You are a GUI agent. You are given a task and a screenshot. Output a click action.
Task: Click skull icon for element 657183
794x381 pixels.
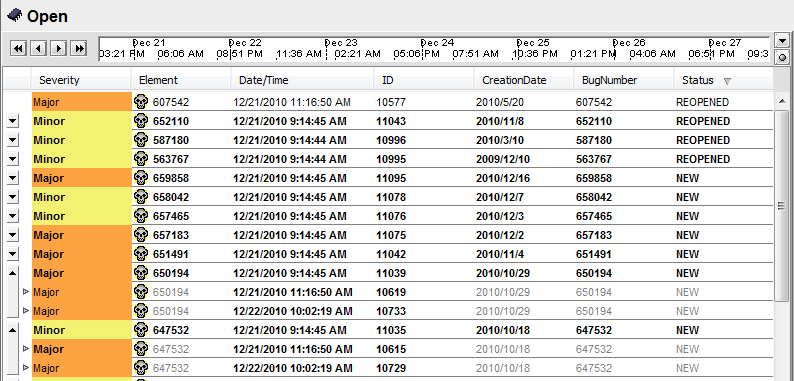pyautogui.click(x=141, y=235)
